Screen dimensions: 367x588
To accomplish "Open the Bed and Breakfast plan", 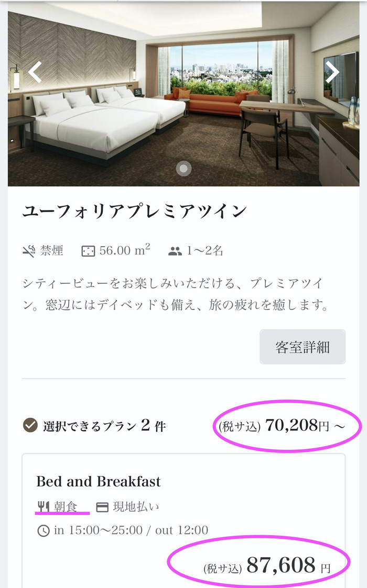I will pyautogui.click(x=99, y=481).
